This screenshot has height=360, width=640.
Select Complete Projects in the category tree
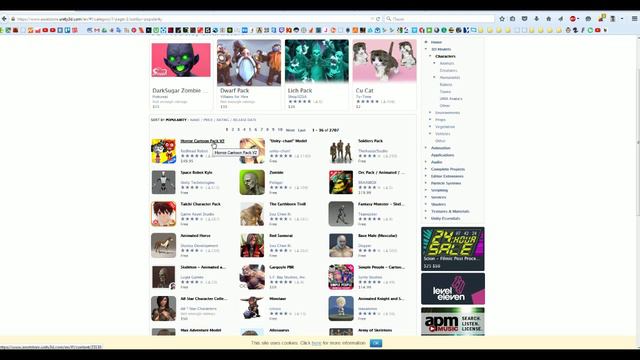pyautogui.click(x=448, y=169)
